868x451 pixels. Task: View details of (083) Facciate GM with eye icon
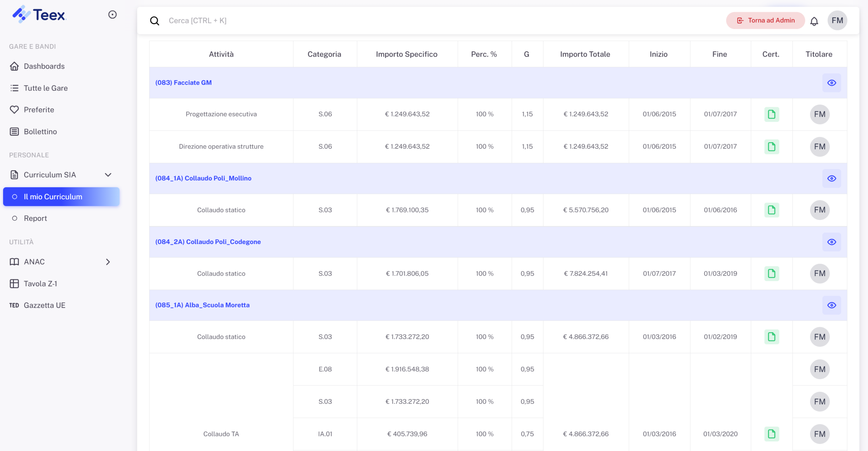pos(831,83)
